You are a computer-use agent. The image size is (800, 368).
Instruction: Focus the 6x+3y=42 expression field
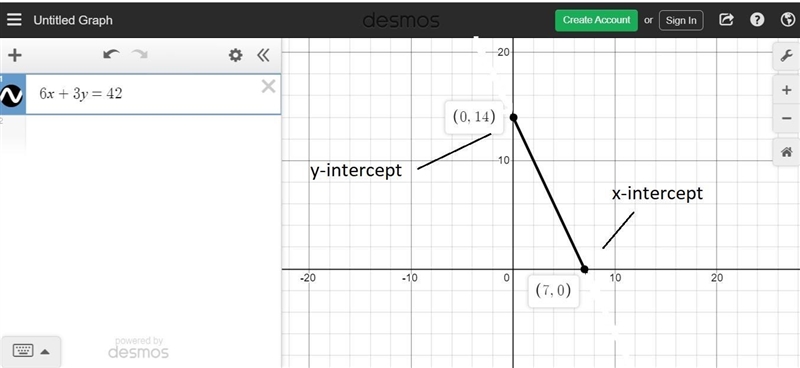coord(153,94)
